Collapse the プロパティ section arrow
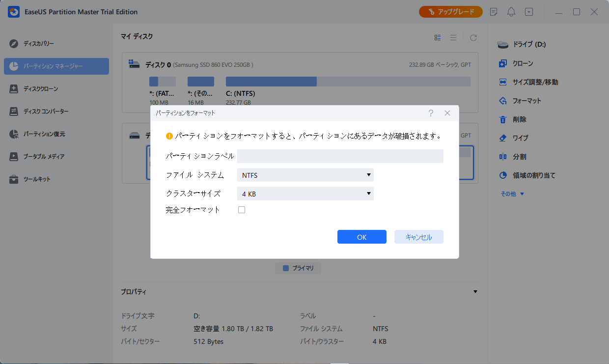609x364 pixels. click(x=475, y=291)
